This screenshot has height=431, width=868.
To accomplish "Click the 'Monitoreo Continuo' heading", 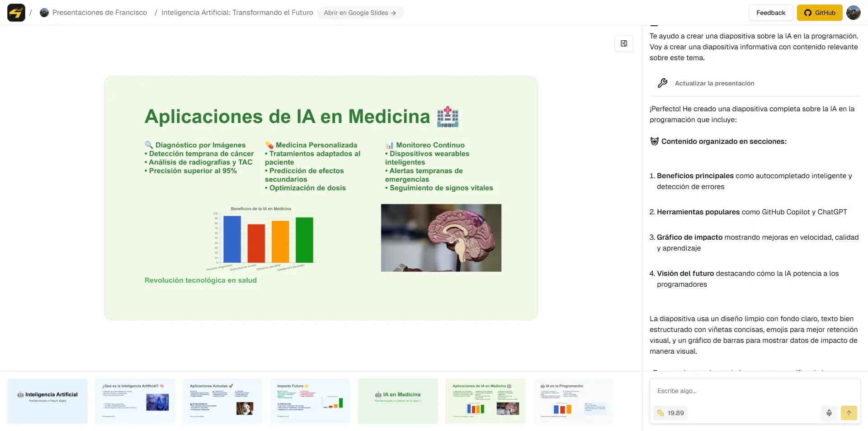I will click(x=430, y=145).
